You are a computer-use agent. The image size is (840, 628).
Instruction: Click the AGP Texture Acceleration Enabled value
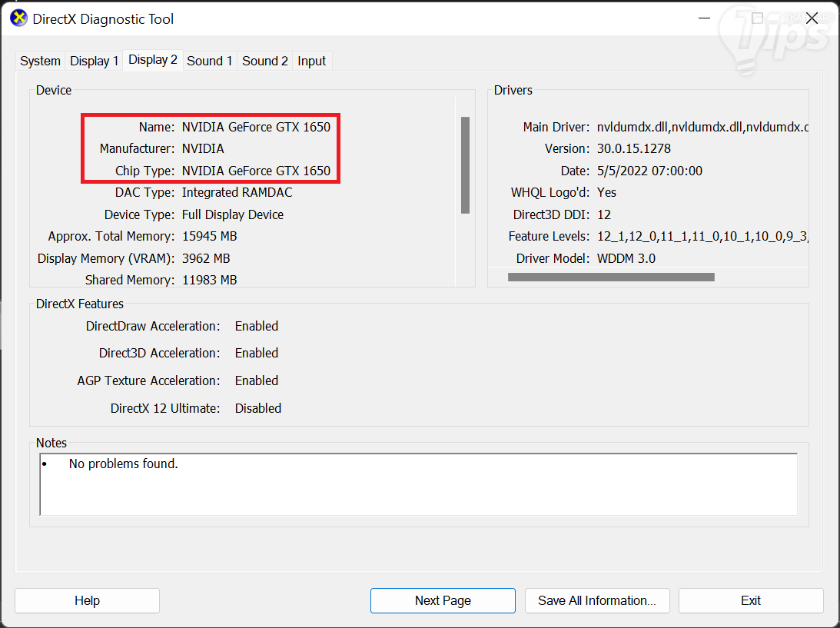point(257,381)
